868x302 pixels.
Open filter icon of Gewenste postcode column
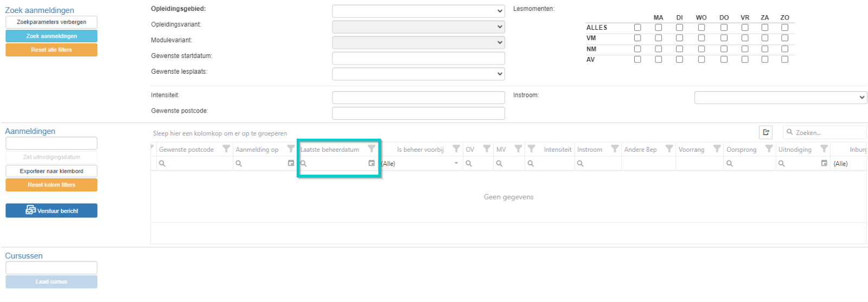click(226, 149)
